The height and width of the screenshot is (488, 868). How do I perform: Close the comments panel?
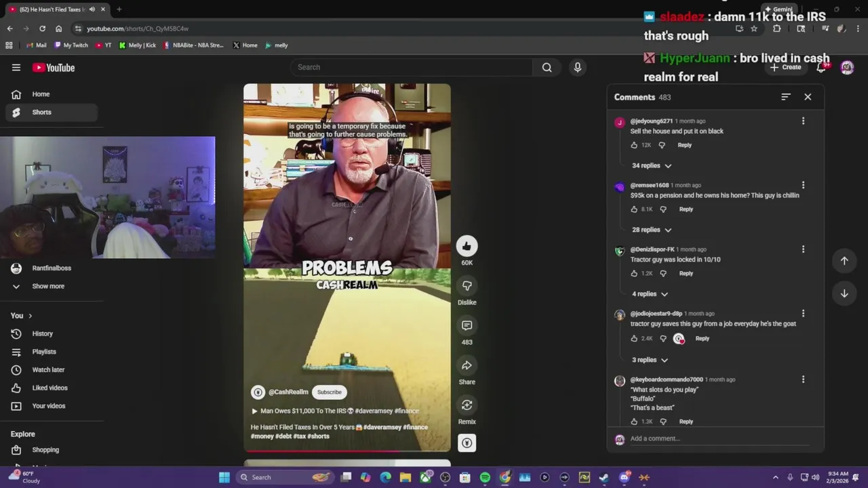click(808, 97)
